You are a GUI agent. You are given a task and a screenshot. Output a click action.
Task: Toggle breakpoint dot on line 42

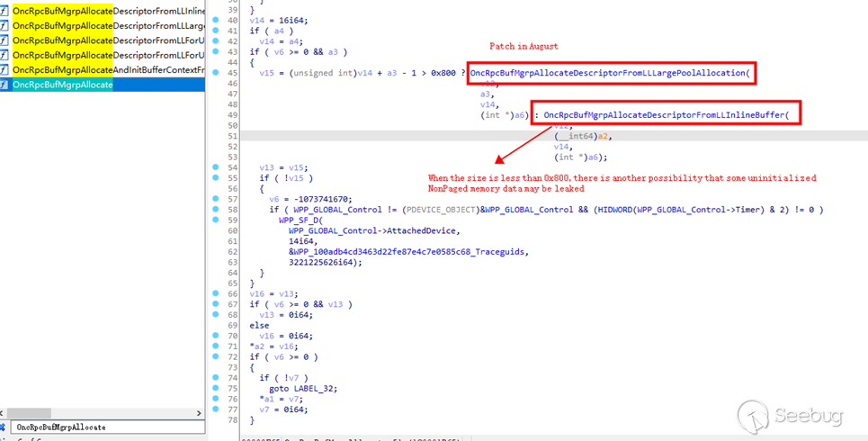pos(215,41)
